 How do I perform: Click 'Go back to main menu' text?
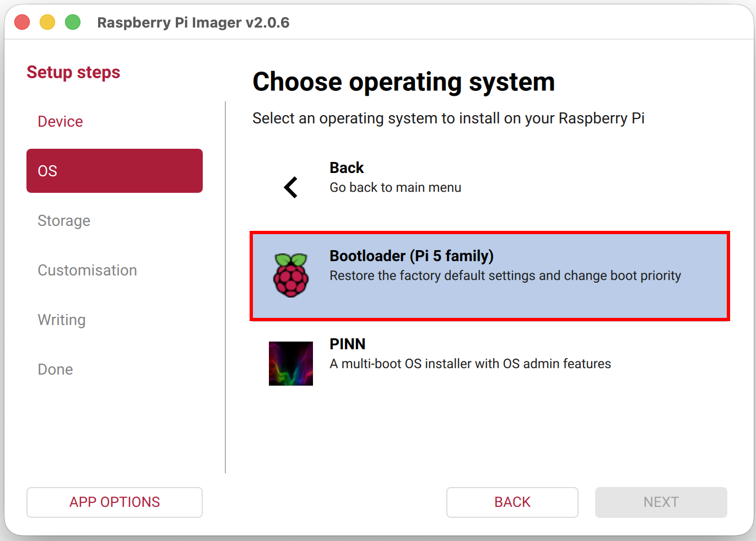click(395, 188)
